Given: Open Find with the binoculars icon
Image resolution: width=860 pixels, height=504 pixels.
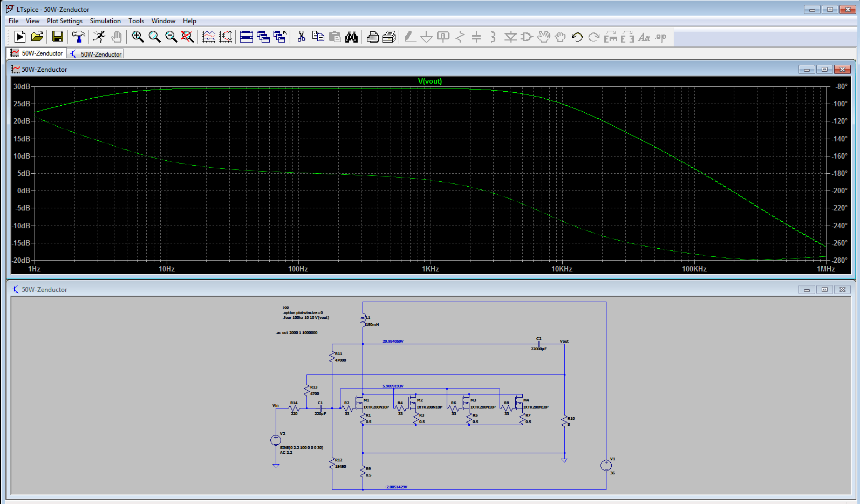Looking at the screenshot, I should (x=352, y=37).
